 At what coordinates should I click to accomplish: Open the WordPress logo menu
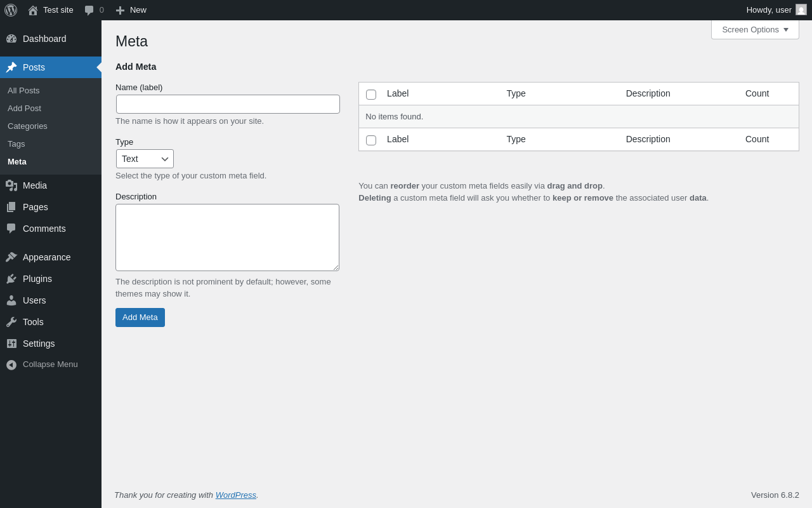coord(11,10)
